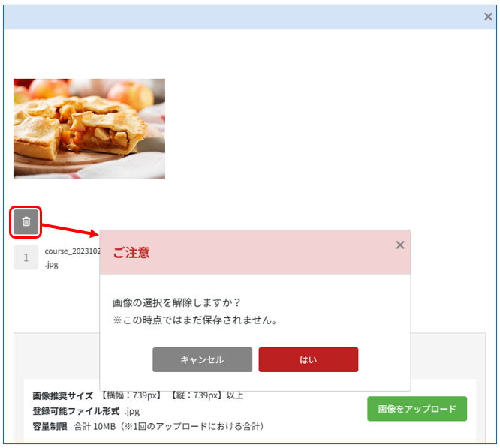
Task: Click the 合計 10MB capacity text
Action: tap(95, 427)
